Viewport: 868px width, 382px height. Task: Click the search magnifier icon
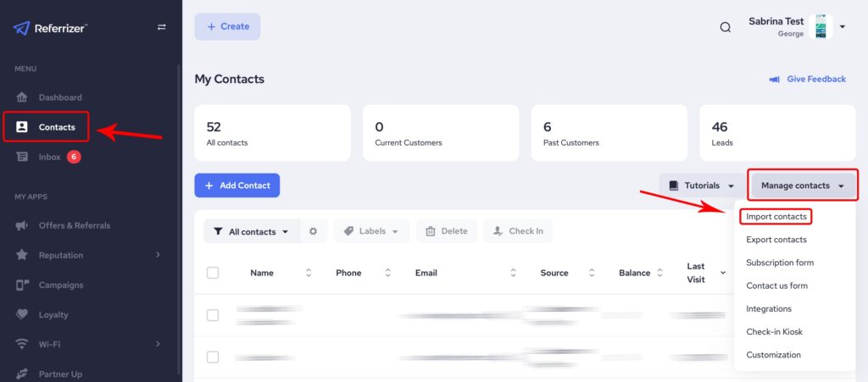point(725,27)
